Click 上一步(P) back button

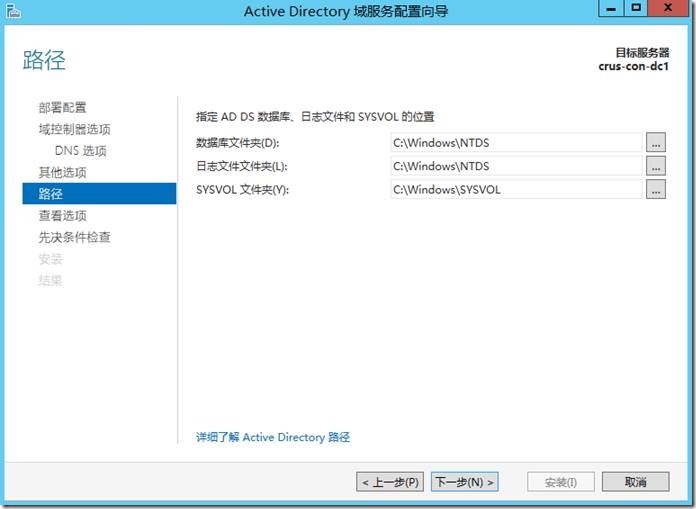390,482
